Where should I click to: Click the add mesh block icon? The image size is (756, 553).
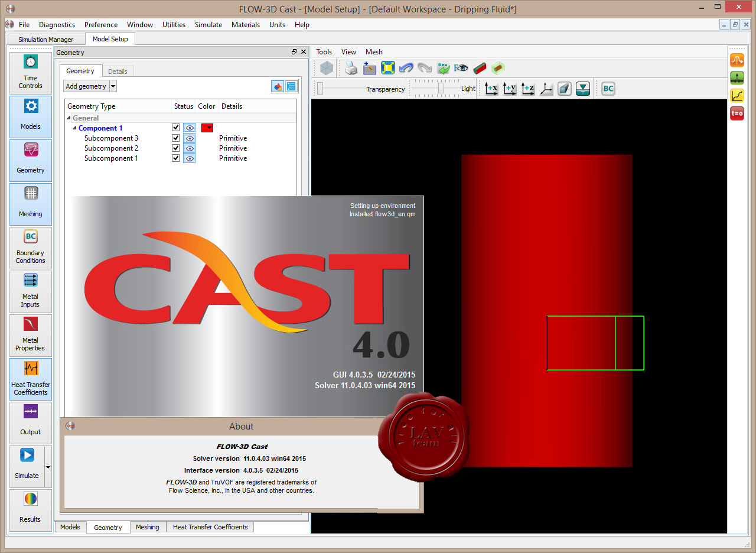(x=370, y=69)
